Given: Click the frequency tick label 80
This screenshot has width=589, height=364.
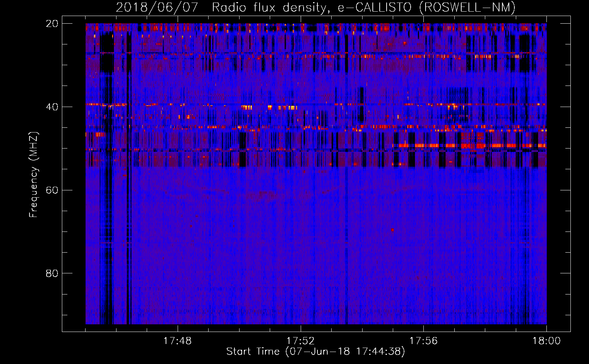Looking at the screenshot, I should (52, 273).
